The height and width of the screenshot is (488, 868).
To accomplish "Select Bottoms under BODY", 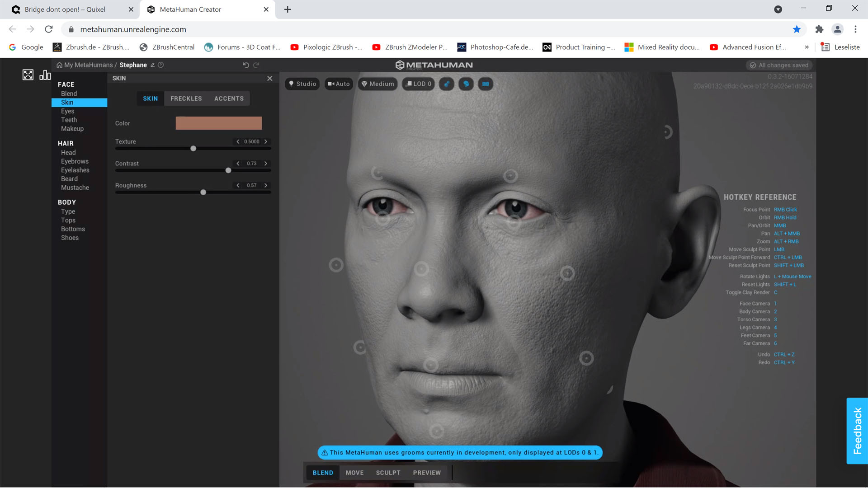I will (x=73, y=229).
